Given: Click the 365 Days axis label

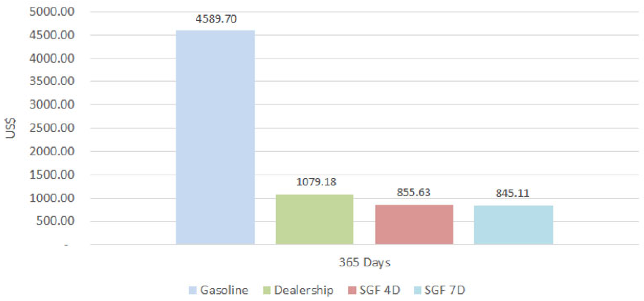Looking at the screenshot, I should pyautogui.click(x=364, y=262).
